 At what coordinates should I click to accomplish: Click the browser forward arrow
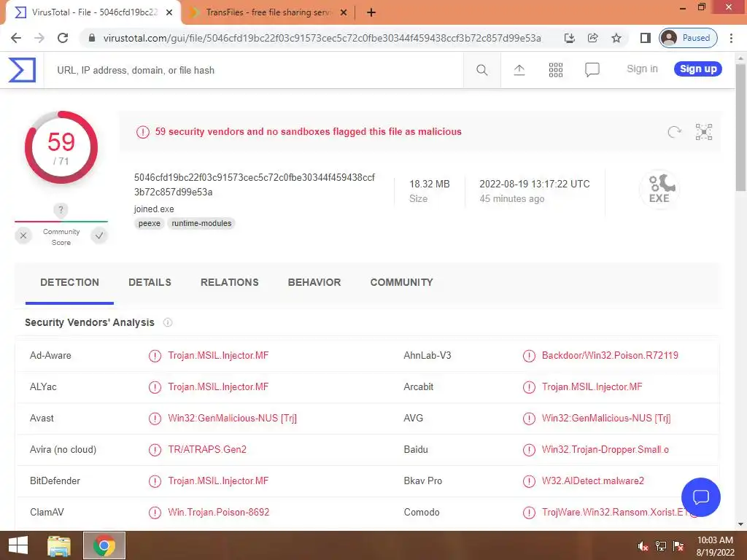pos(39,38)
